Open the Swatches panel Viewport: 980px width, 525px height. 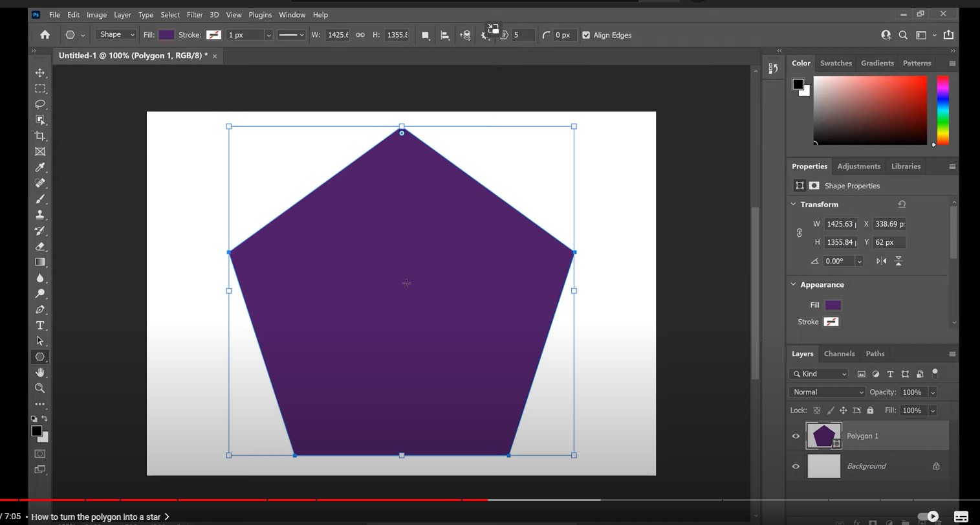(836, 63)
